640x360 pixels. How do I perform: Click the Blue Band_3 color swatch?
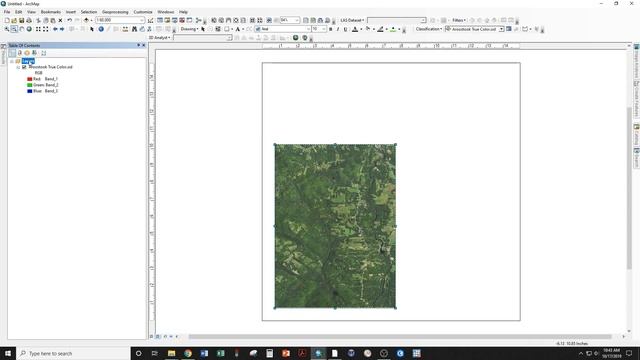(x=29, y=91)
